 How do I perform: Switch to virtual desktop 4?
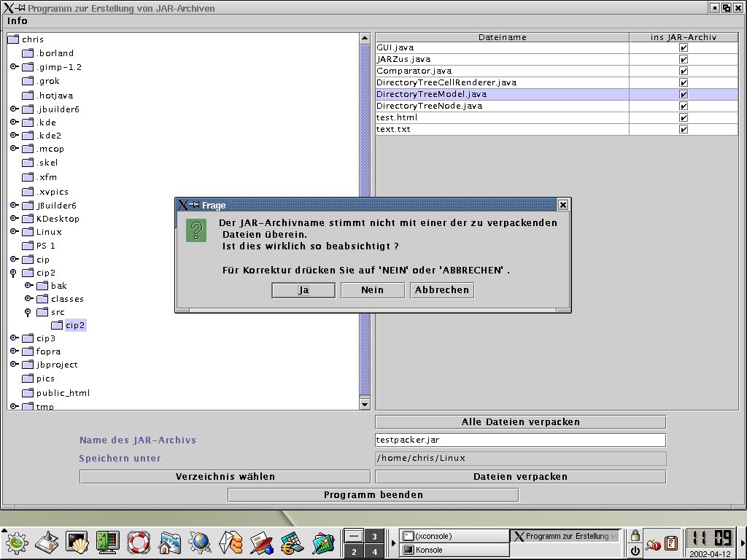pos(374,552)
